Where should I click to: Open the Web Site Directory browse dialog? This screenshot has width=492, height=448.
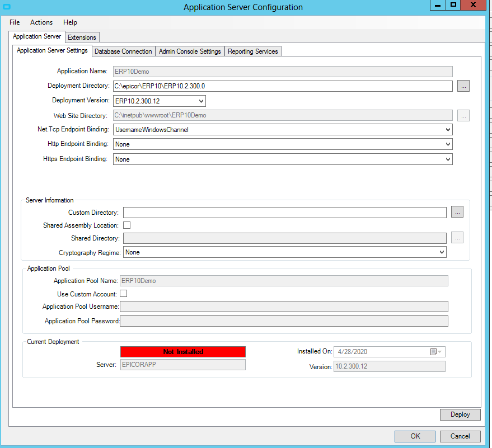pos(463,115)
